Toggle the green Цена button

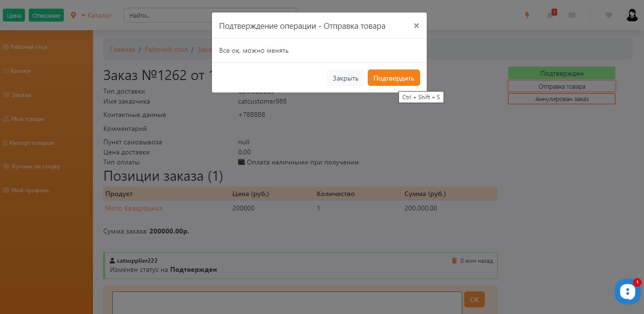coord(14,15)
